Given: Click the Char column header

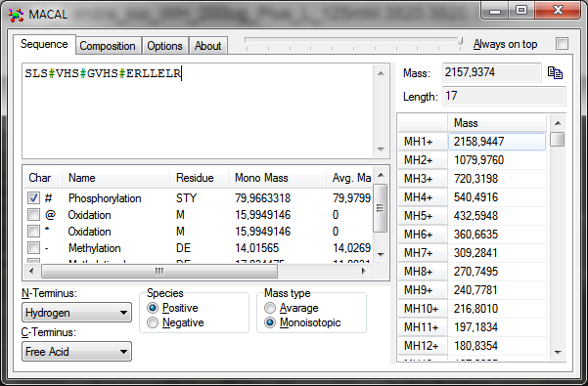Looking at the screenshot, I should coord(43,178).
